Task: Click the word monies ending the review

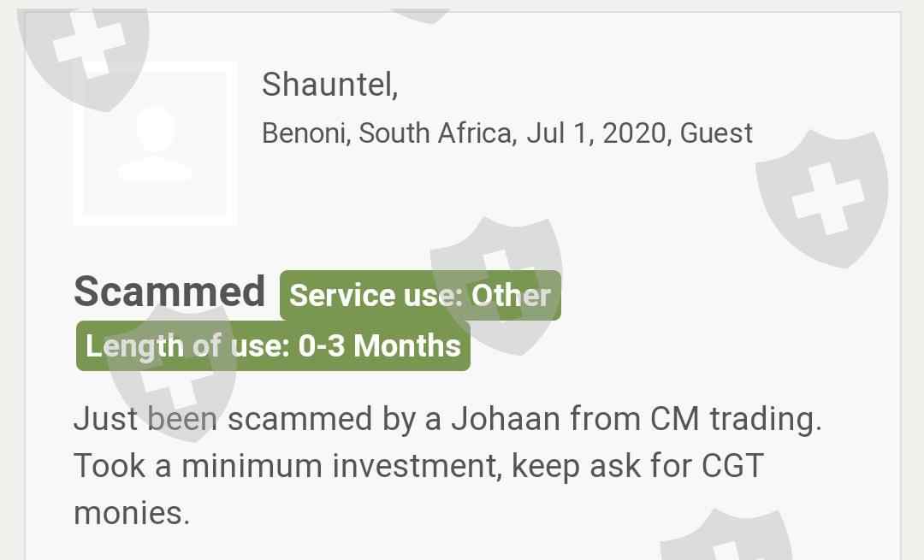Action: (x=130, y=513)
